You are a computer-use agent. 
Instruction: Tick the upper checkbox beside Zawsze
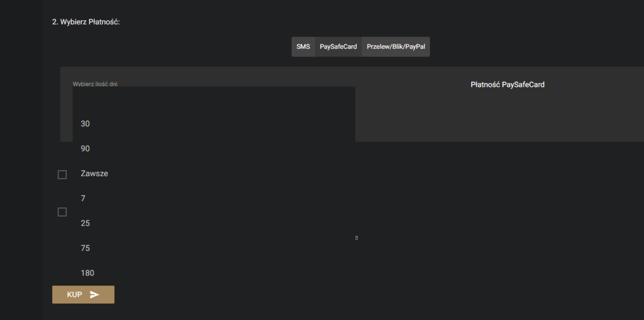click(62, 174)
